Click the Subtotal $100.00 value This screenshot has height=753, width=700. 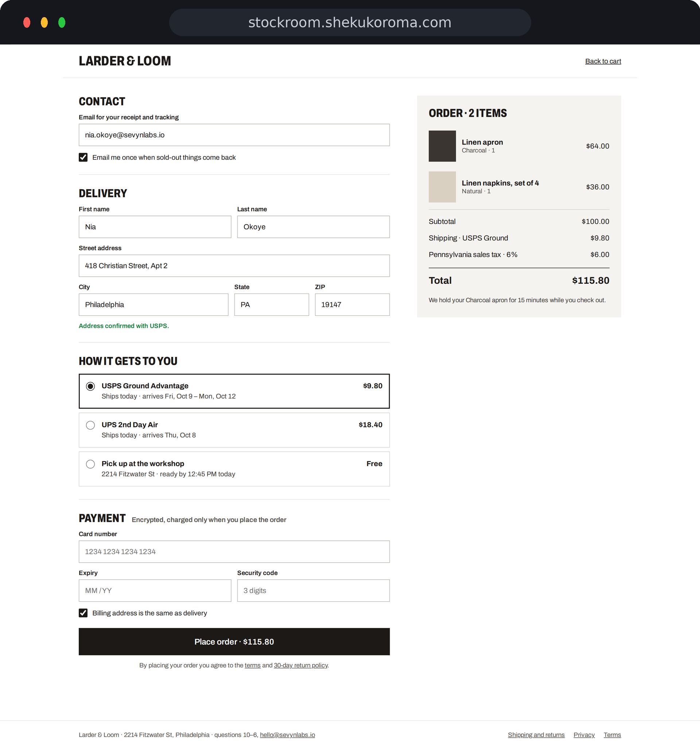point(595,222)
